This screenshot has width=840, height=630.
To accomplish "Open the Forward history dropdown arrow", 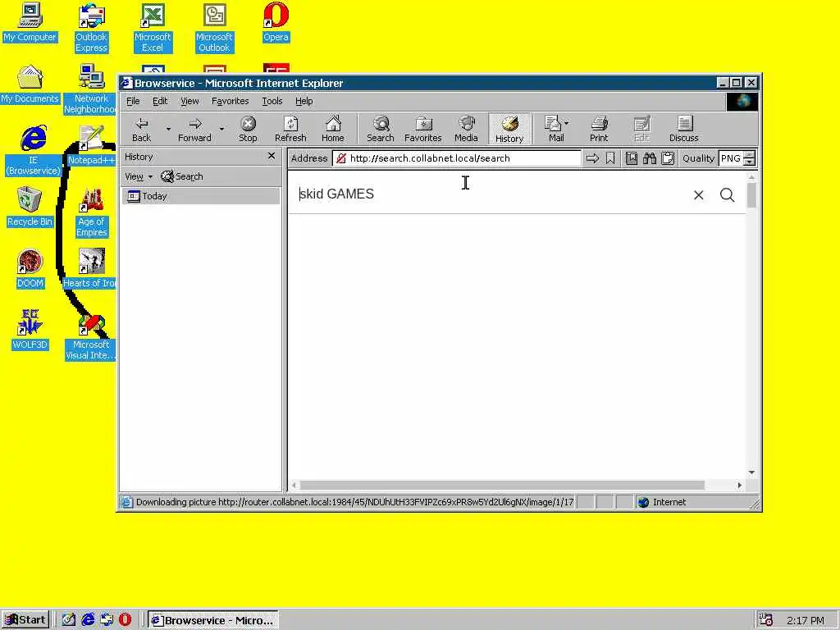I will 221,129.
